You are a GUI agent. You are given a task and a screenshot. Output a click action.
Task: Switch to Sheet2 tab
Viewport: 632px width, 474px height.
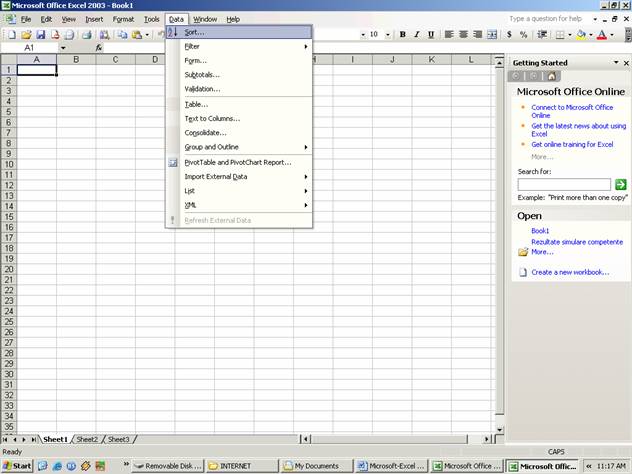point(87,439)
